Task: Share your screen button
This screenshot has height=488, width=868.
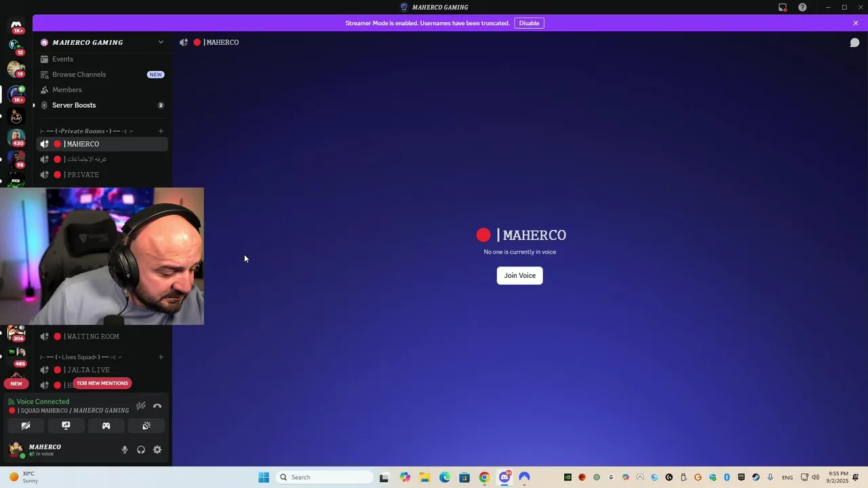Action: [66, 426]
